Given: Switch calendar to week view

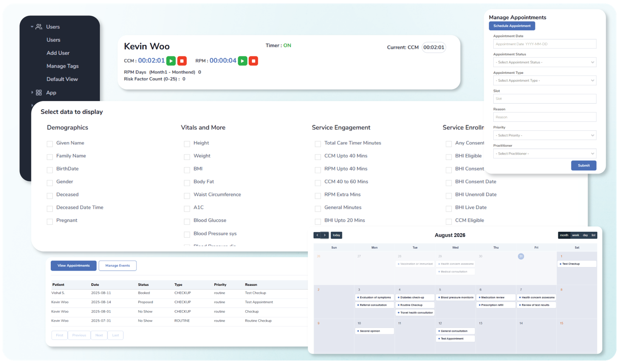Looking at the screenshot, I should (576, 235).
